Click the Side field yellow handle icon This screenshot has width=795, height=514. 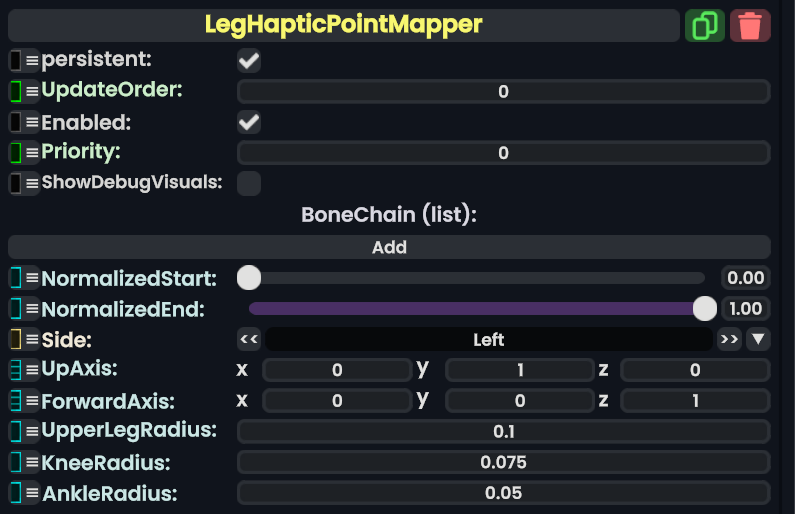tap(16, 340)
